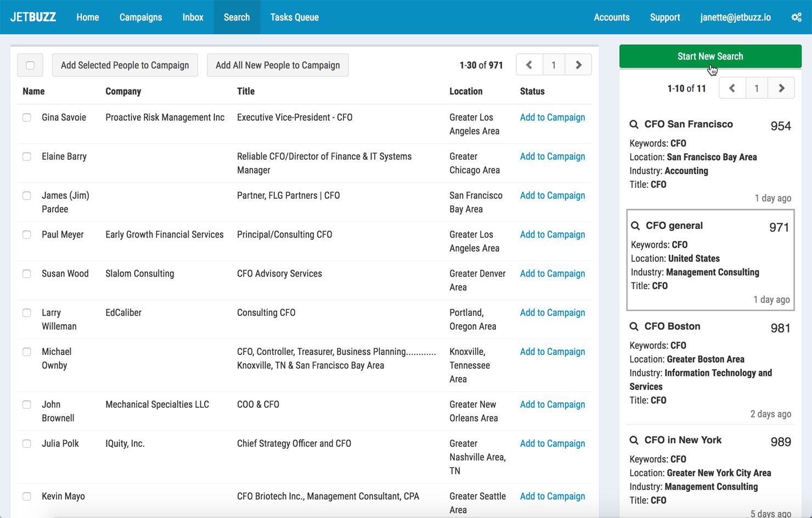Select Julia Polk's row checkbox
This screenshot has height=518, width=812.
pyautogui.click(x=27, y=443)
